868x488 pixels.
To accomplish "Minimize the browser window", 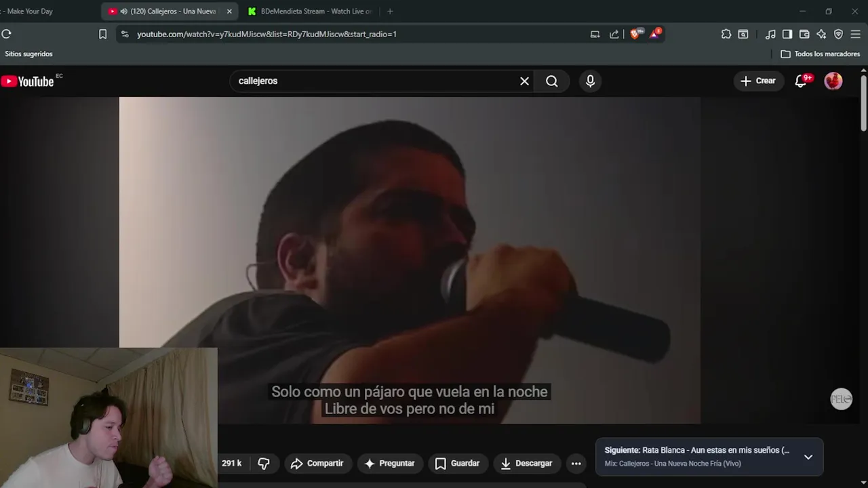I will (x=802, y=12).
